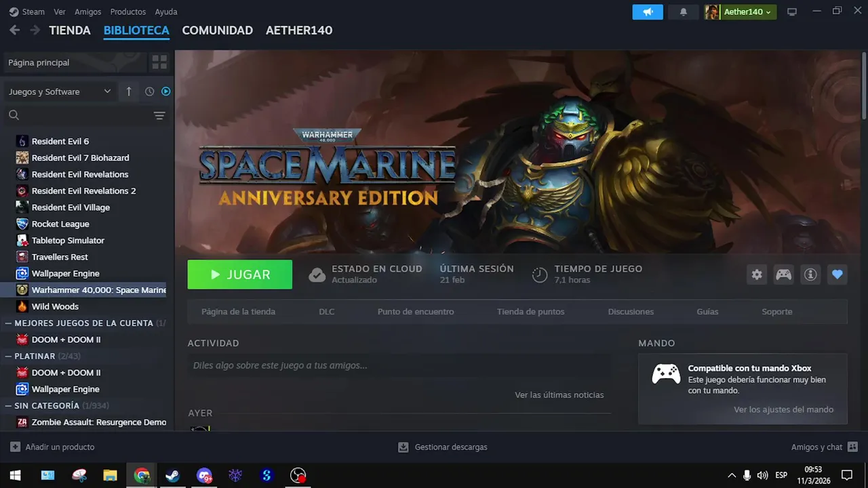868x488 pixels.
Task: Click the sort ascending arrow icon
Action: [x=129, y=91]
